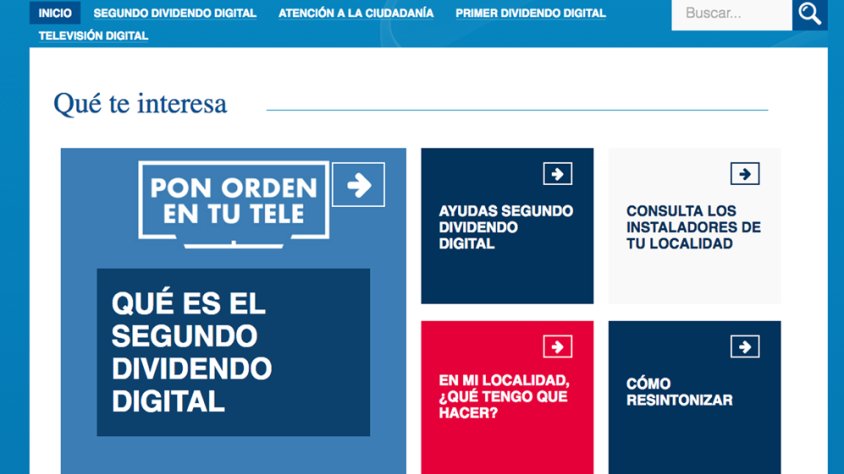Click arrow icon on Cómo Resintonizar tile

[745, 347]
